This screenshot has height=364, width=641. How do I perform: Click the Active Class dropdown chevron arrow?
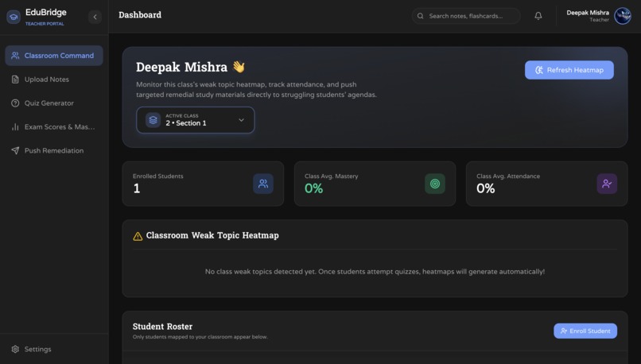tap(241, 120)
